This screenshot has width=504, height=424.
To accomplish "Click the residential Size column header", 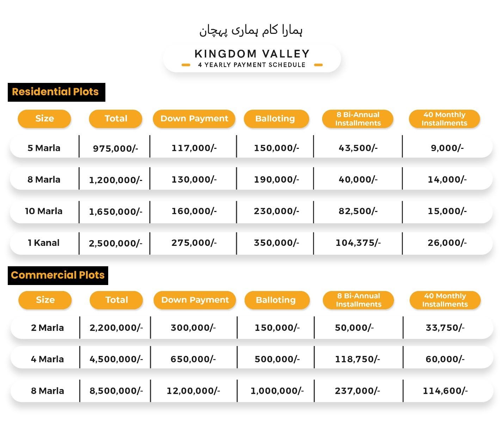I will click(44, 119).
